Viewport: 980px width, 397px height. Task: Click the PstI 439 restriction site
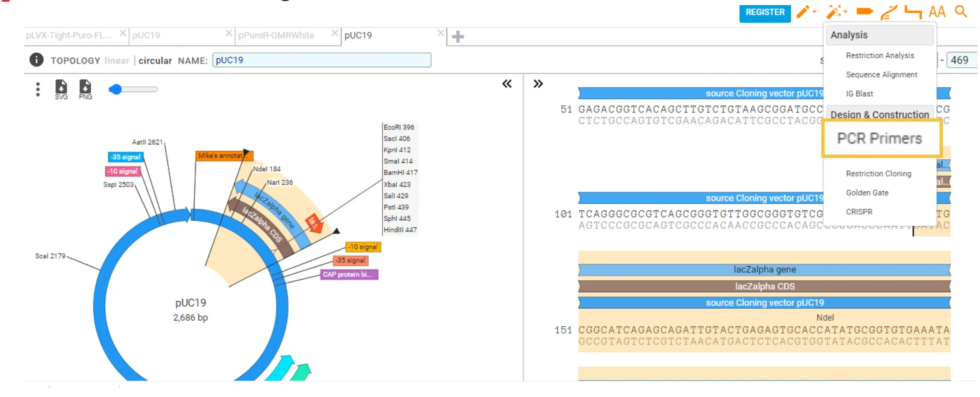(x=396, y=207)
